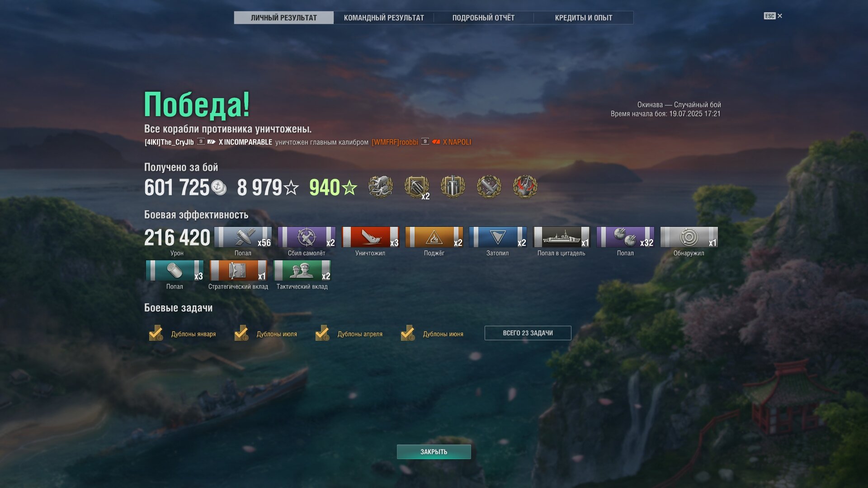
Task: Open the 'Кредиты и опыт' tab
Action: 583,18
